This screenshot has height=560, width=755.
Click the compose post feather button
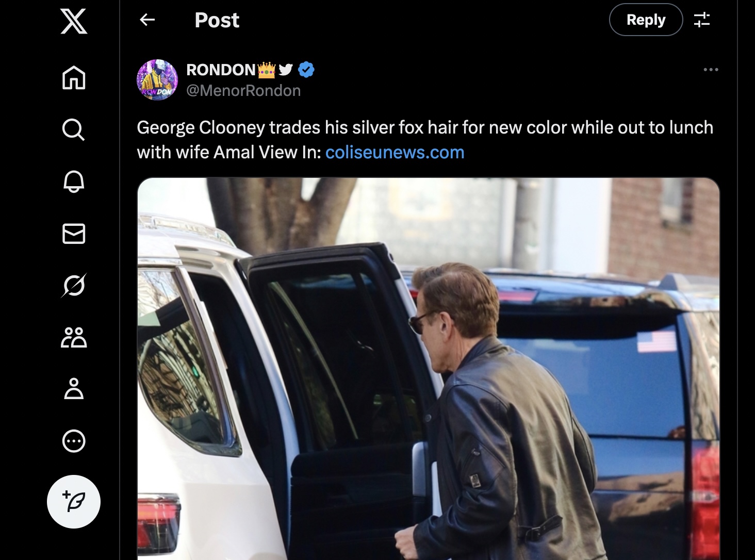pos(74,502)
